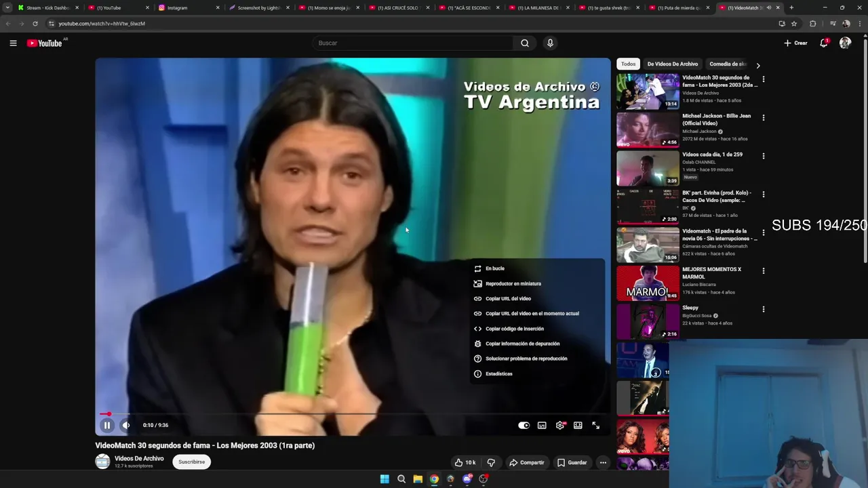Focus the Buscar search field
This screenshot has width=868, height=488.
coord(412,43)
